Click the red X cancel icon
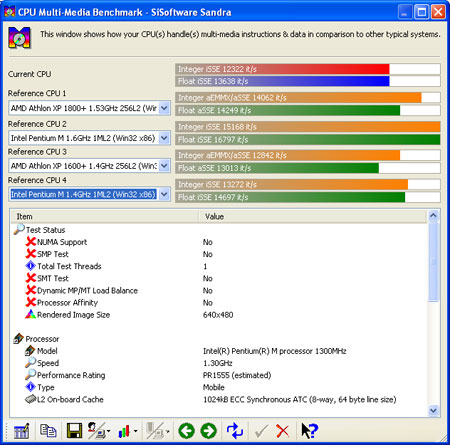The image size is (450, 445). coord(283,431)
